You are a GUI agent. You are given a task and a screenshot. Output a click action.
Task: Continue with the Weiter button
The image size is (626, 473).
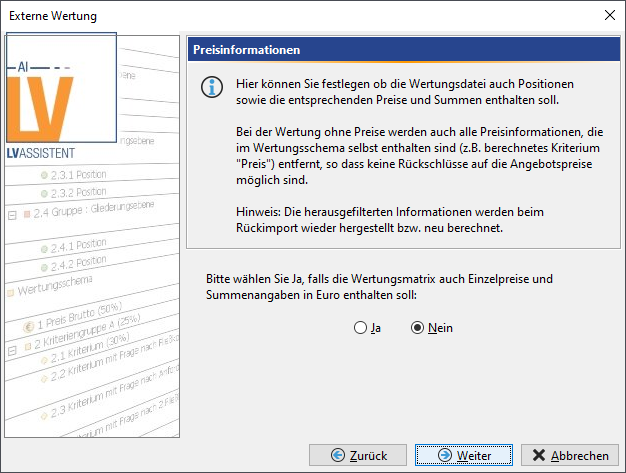pyautogui.click(x=464, y=455)
